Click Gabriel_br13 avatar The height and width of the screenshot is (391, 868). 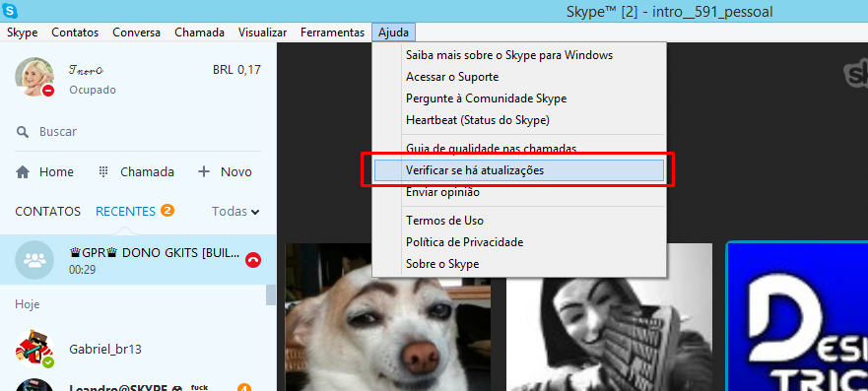tap(34, 349)
